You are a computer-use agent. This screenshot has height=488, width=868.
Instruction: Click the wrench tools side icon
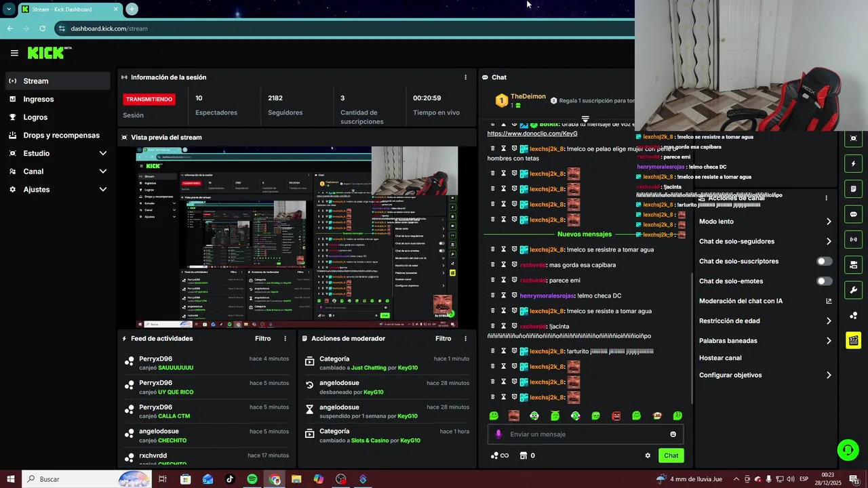pyautogui.click(x=854, y=290)
